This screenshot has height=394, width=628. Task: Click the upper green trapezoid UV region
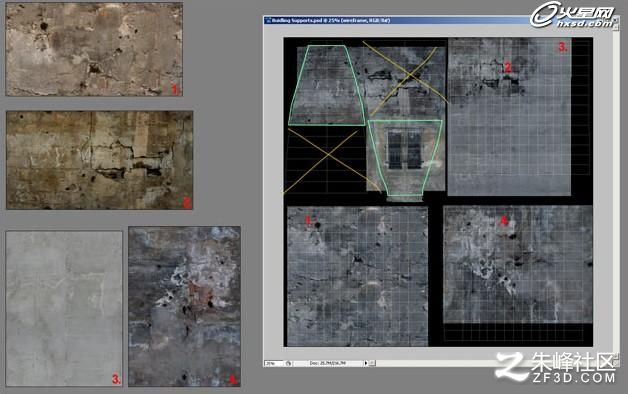pyautogui.click(x=326, y=85)
